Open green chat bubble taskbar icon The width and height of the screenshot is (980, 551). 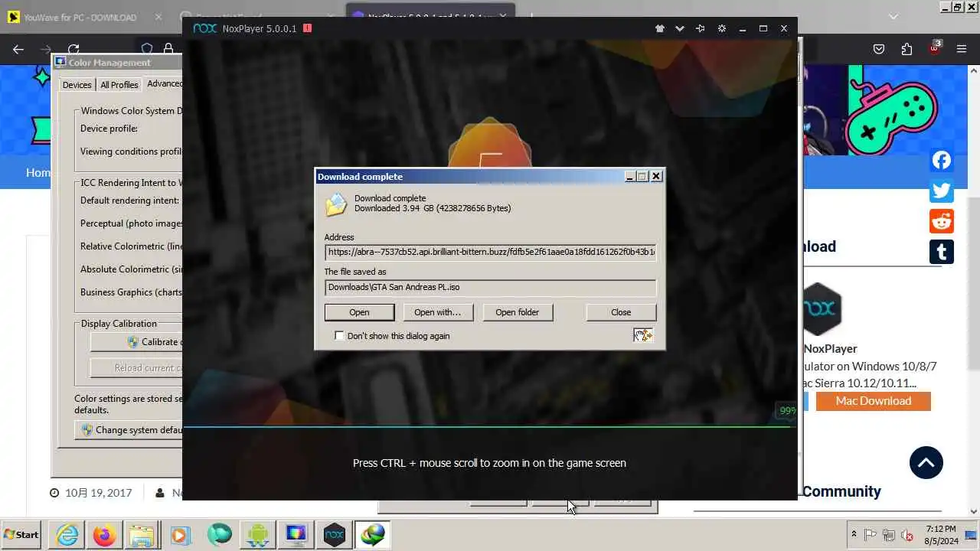219,535
